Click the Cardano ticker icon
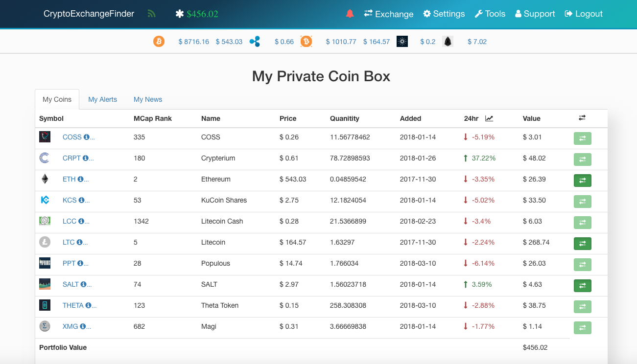The width and height of the screenshot is (637, 364). 402,42
